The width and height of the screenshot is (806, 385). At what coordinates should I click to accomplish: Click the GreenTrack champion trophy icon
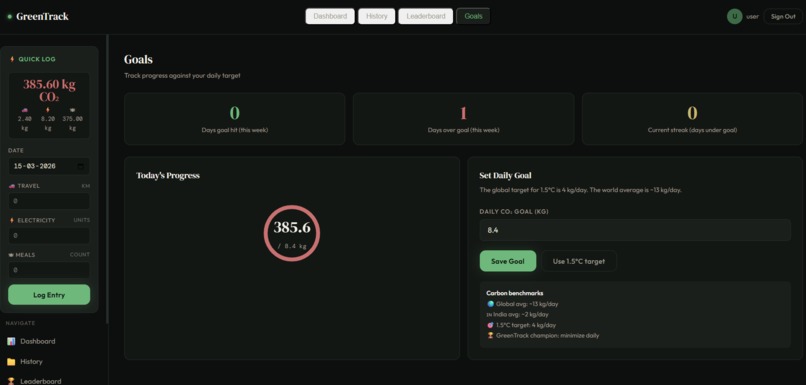pyautogui.click(x=490, y=336)
